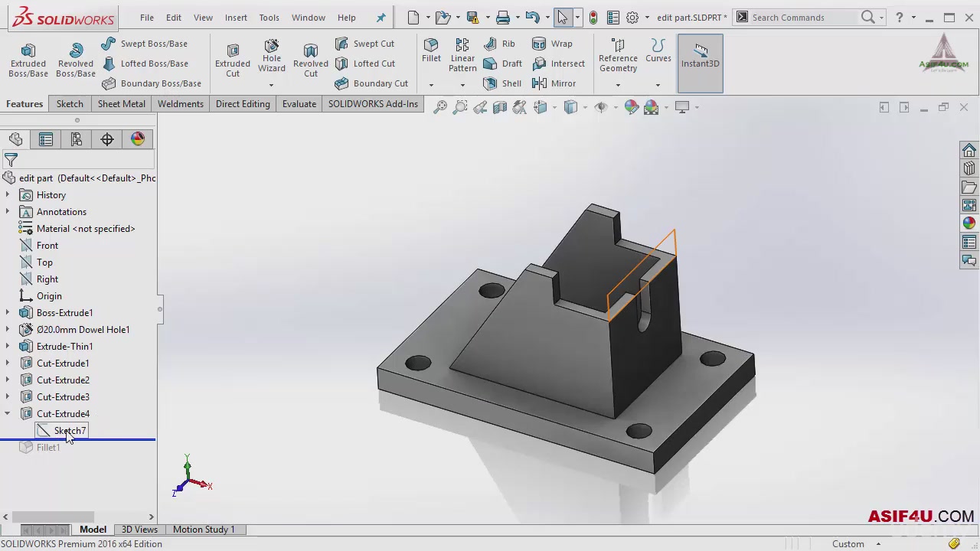The image size is (980, 551).
Task: Open the Insert menu
Action: pyautogui.click(x=236, y=18)
